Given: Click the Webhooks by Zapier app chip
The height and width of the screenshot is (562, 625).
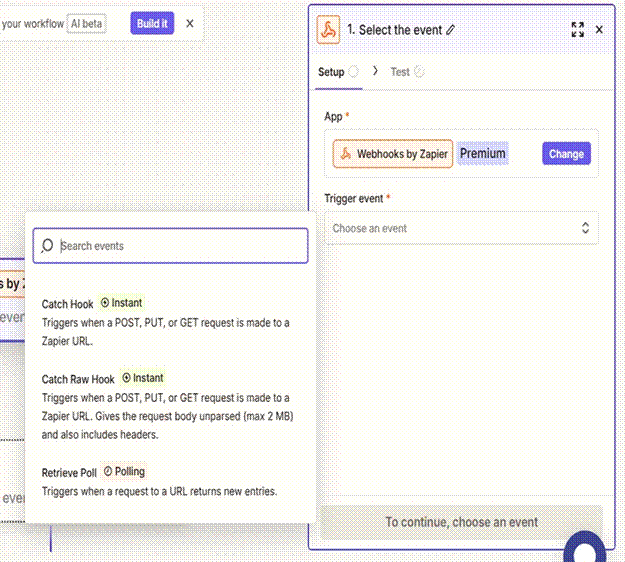Looking at the screenshot, I should [393, 154].
